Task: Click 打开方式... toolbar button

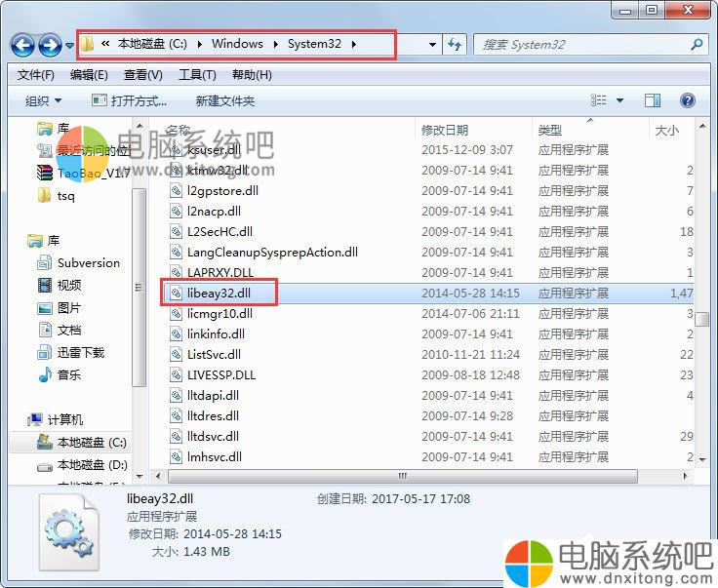Action: tap(129, 100)
